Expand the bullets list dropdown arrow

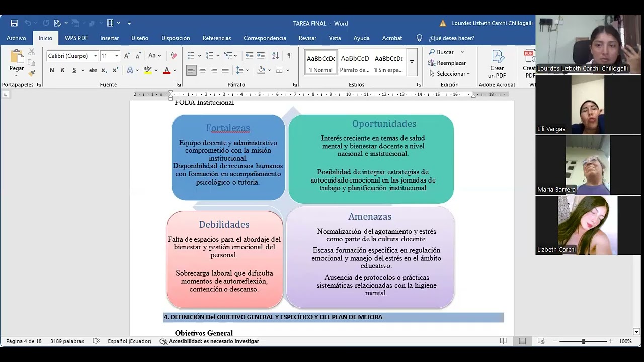[200, 56]
